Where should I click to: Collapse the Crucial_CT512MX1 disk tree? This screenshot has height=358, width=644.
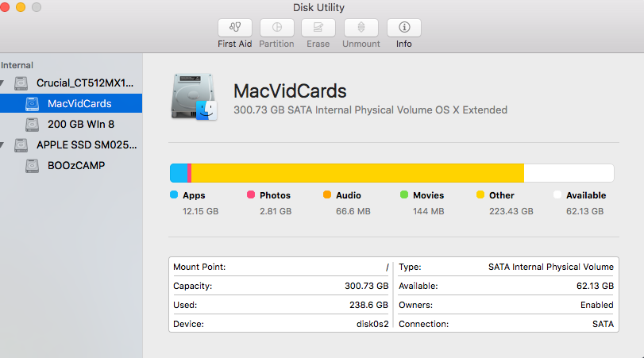coord(2,83)
